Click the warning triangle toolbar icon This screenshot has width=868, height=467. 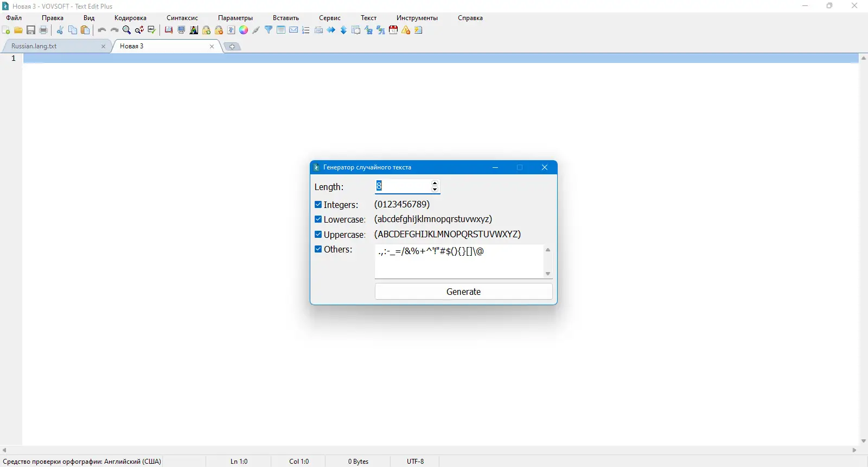click(406, 30)
